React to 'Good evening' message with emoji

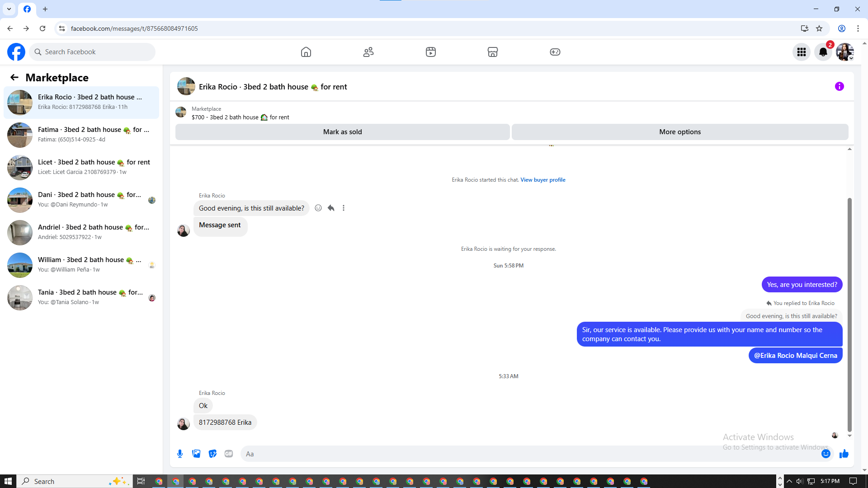tap(318, 208)
